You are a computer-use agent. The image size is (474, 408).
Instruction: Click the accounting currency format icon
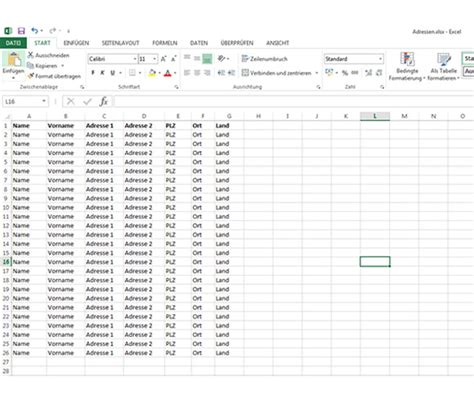click(x=329, y=72)
